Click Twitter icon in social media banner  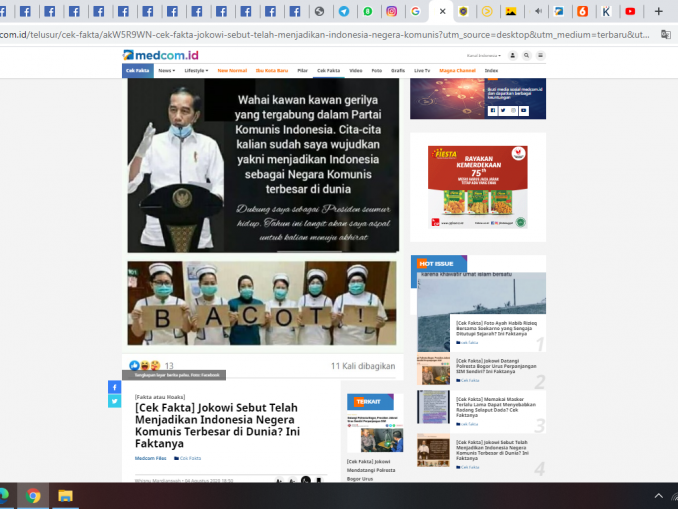[x=503, y=111]
